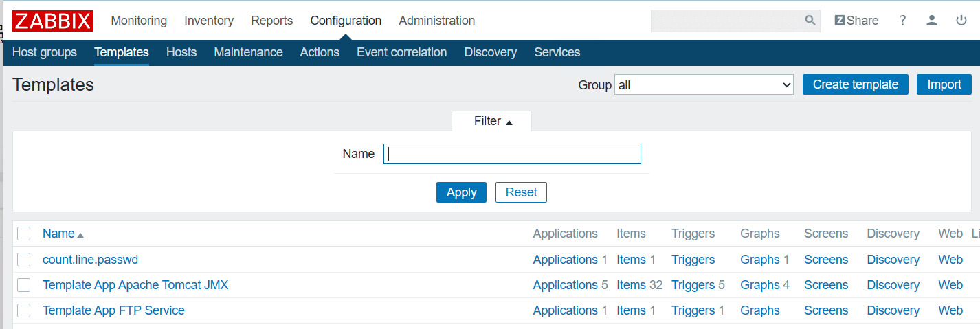Image resolution: width=980 pixels, height=329 pixels.
Task: Select all templates checkbox in header
Action: [x=24, y=234]
